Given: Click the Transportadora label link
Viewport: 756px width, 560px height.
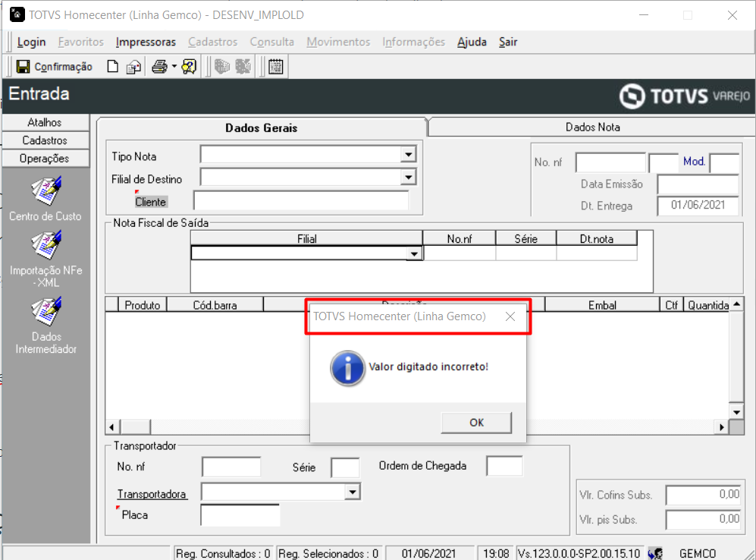Looking at the screenshot, I should point(152,495).
